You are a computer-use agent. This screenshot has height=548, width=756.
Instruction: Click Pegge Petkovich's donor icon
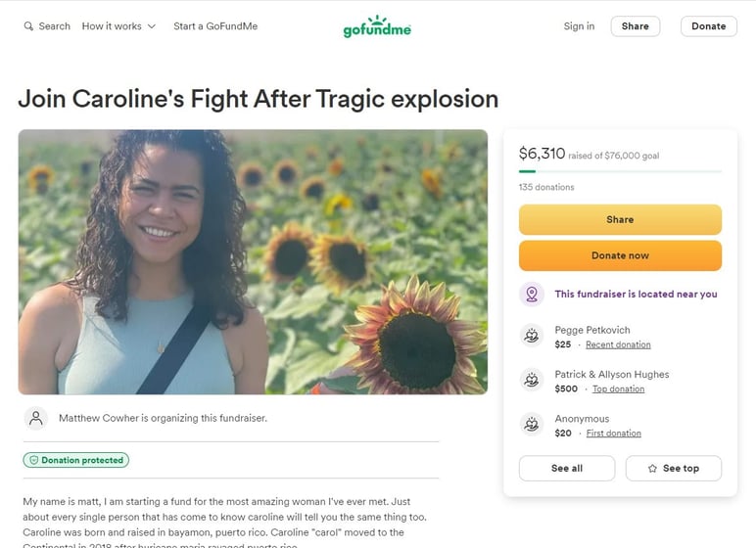pyautogui.click(x=532, y=337)
